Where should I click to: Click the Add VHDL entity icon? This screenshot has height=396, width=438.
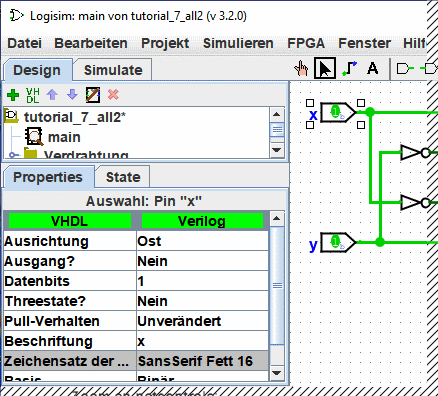(33, 95)
